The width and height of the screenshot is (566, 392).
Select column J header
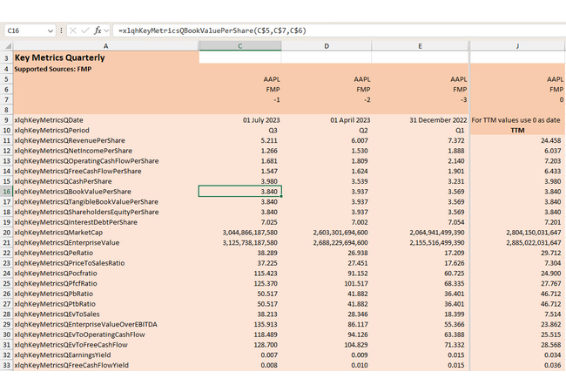coord(517,46)
